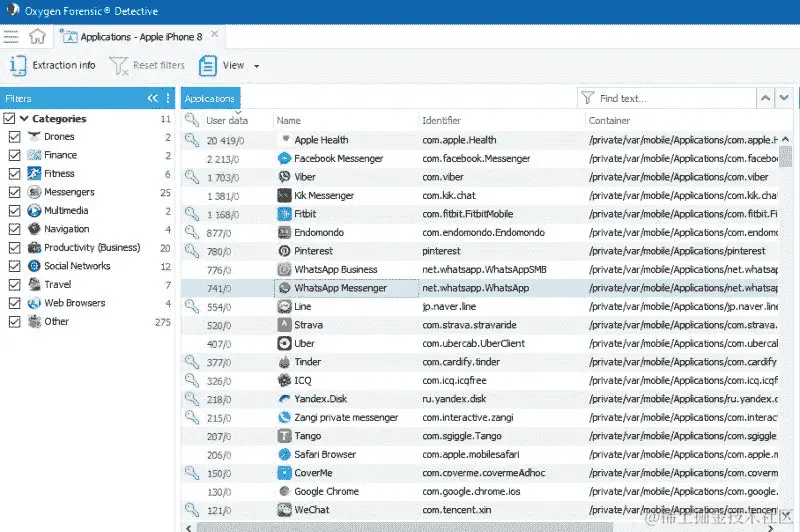Click the Web Browsers category icon
800x532 pixels.
[34, 303]
